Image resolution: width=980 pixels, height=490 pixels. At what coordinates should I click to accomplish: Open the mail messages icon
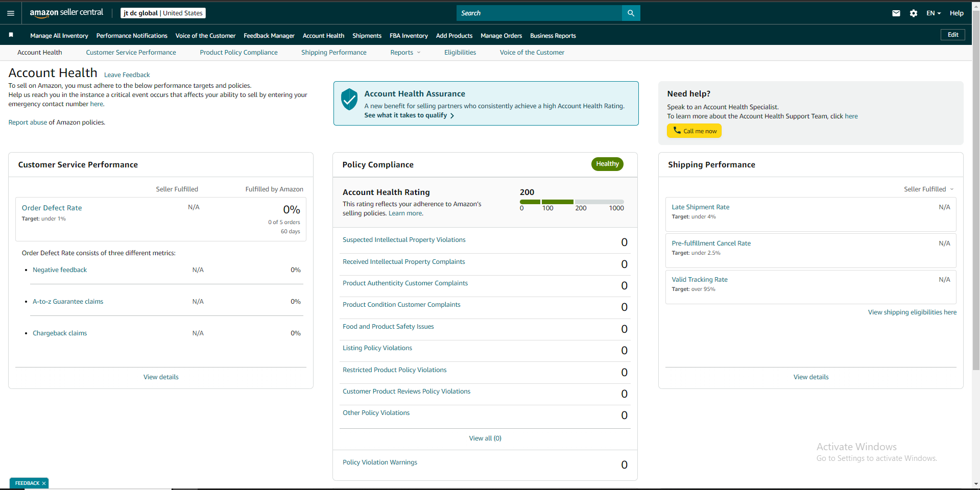(896, 13)
